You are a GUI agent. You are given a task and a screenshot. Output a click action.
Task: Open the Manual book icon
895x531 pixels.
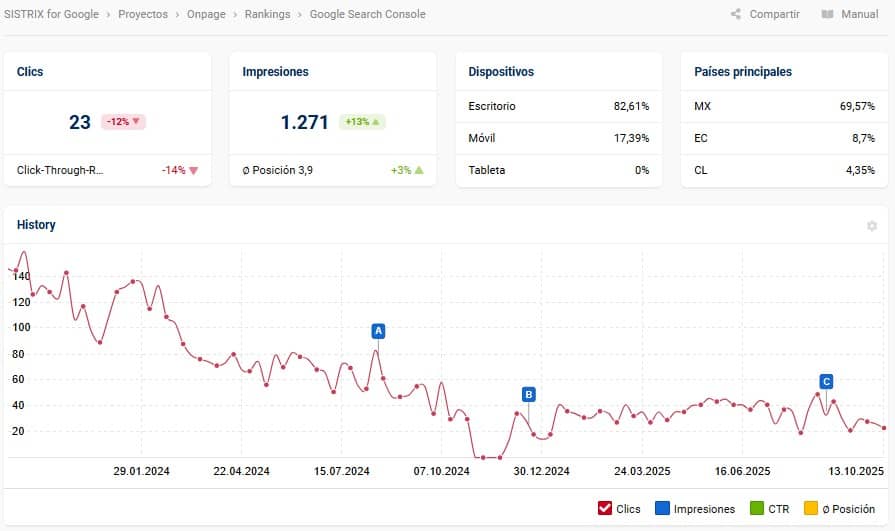(827, 15)
